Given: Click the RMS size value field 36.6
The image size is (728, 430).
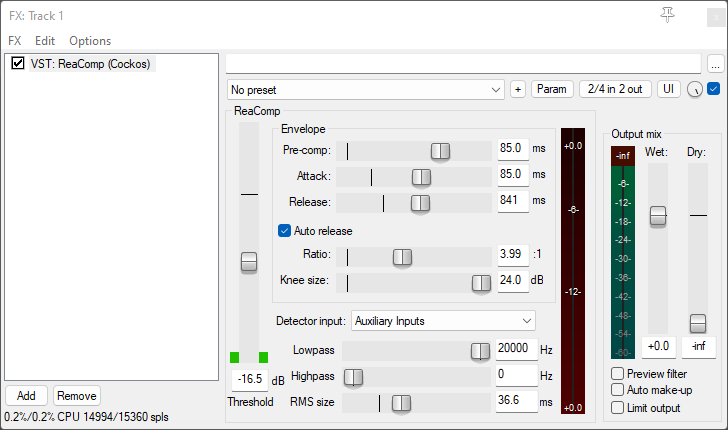Looking at the screenshot, I should (517, 401).
